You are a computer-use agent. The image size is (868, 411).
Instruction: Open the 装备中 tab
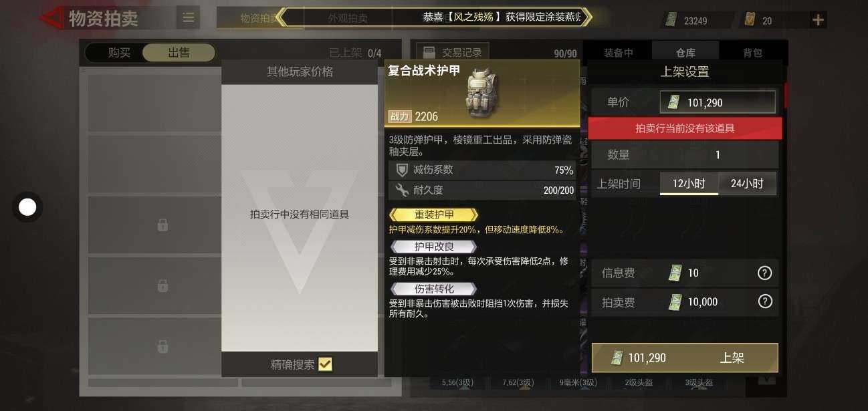coord(618,53)
